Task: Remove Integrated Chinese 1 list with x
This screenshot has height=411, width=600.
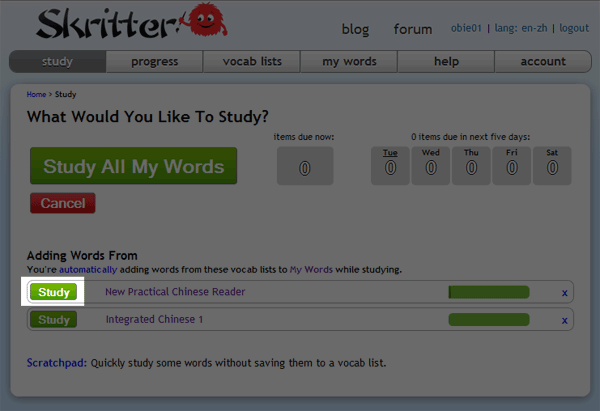Action: (564, 320)
